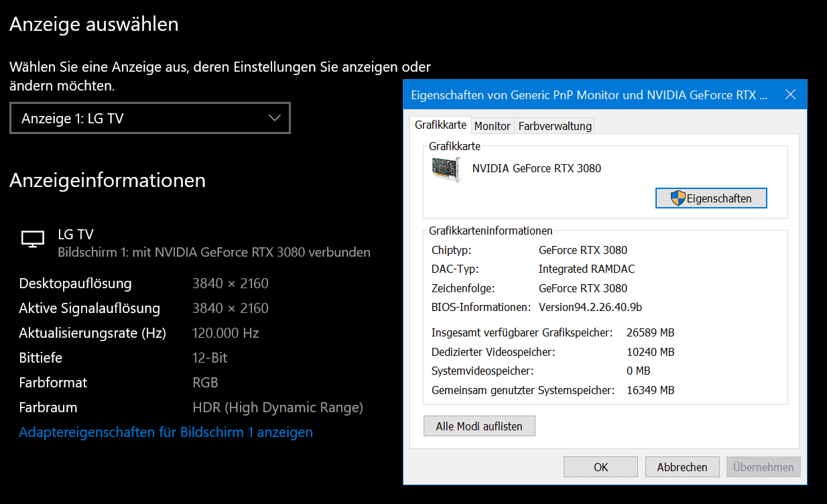Screen dimensions: 827x504
Task: Click NVIDIA GeForce RTX 3080 adapter name
Action: click(537, 168)
